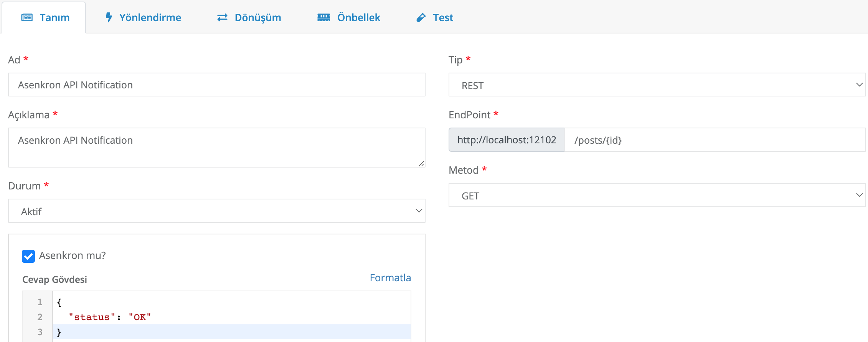Screen dimensions: 868x342
Task: Click the Önbellek memory icon
Action: 324,18
